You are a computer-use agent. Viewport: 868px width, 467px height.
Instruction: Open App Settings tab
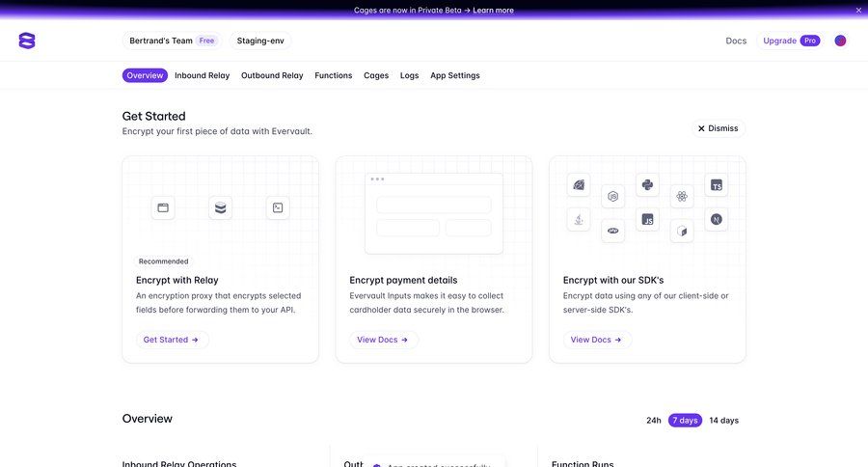(x=455, y=75)
